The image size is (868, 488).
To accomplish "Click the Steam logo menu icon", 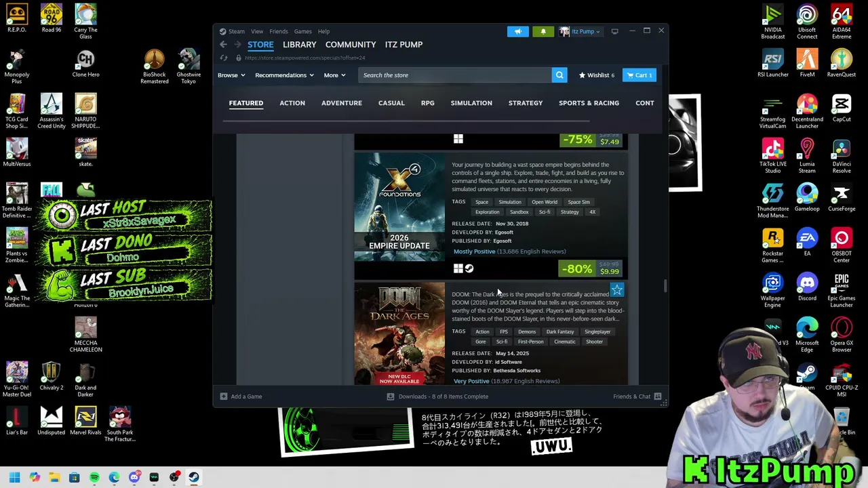I will 222,31.
